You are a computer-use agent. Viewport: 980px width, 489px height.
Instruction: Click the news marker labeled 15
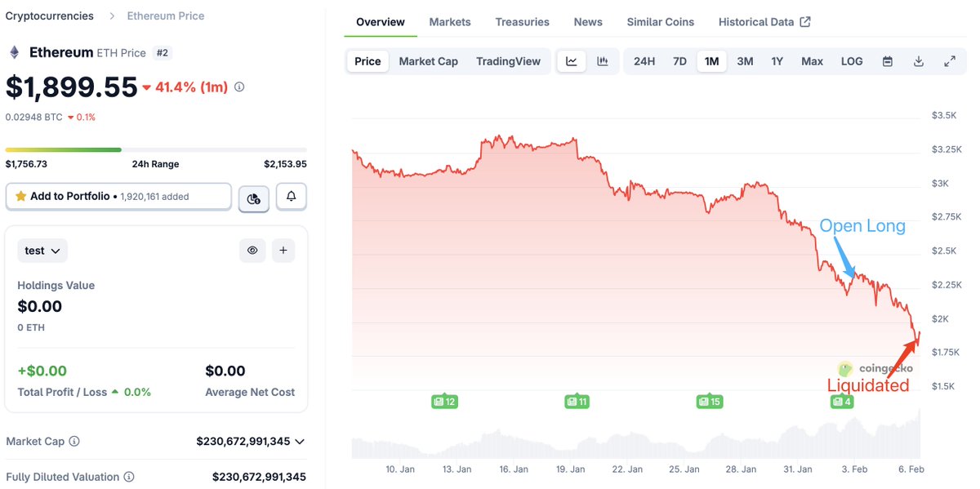point(709,402)
